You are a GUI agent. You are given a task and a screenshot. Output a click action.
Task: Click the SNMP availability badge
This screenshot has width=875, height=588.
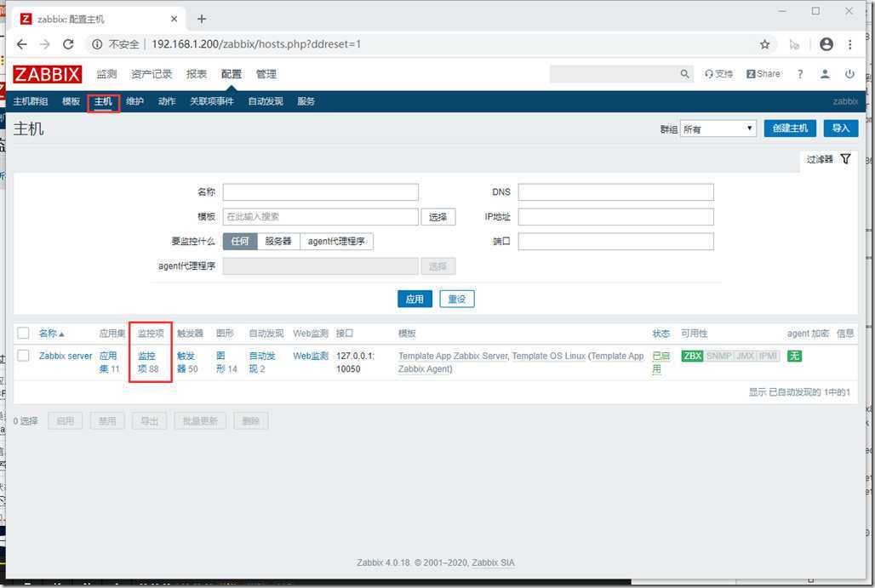718,356
